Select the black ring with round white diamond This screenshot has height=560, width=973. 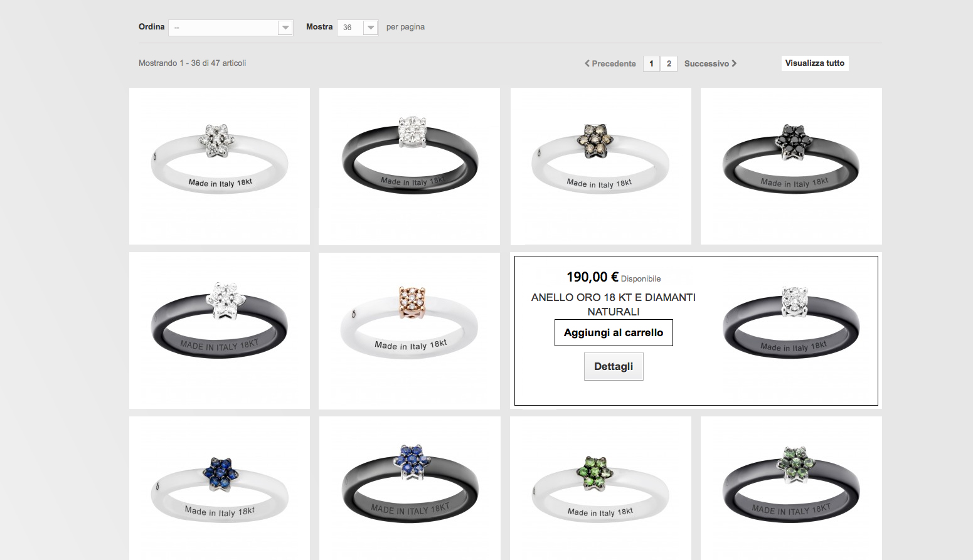410,166
